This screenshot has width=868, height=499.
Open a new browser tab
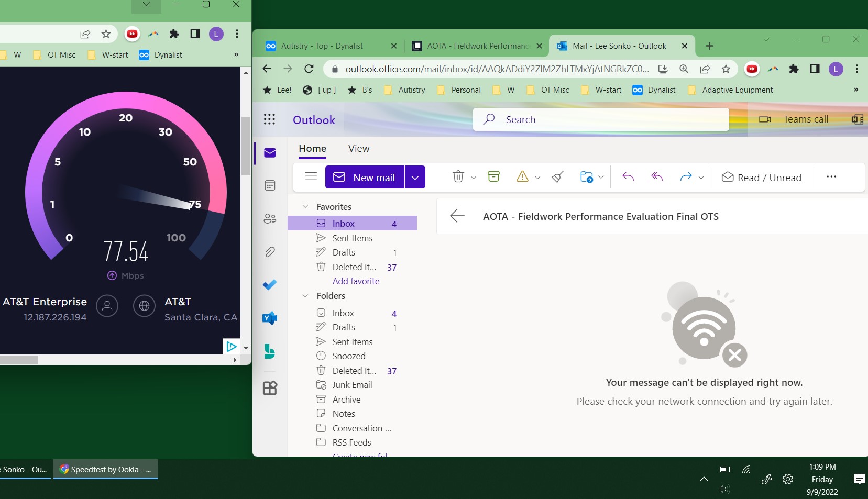coord(709,46)
